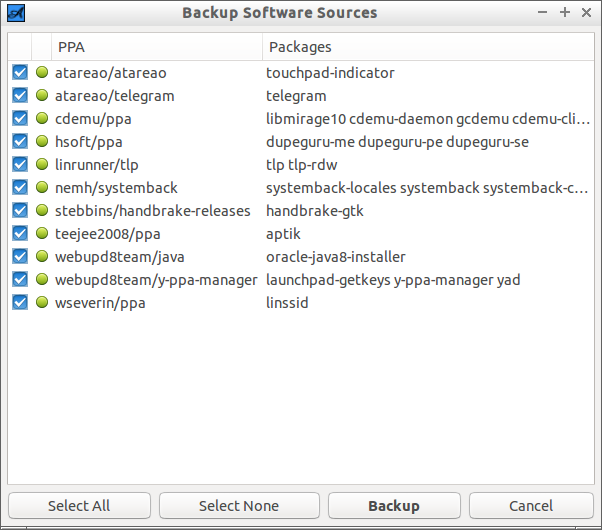Disable the wseverin/ppa checkbox
This screenshot has width=602, height=530.
click(20, 302)
